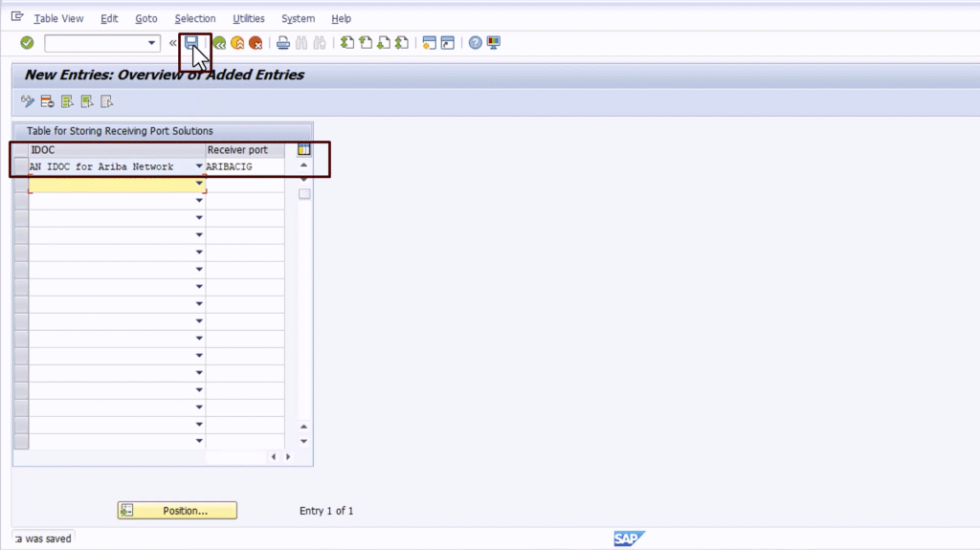This screenshot has height=550, width=980.
Task: Click the Select All icon
Action: [68, 101]
